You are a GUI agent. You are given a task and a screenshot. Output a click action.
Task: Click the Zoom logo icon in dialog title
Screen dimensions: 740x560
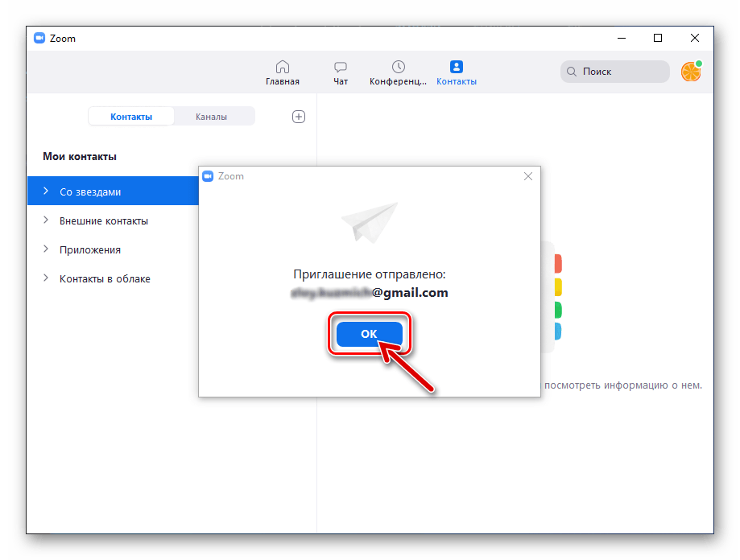pos(208,176)
